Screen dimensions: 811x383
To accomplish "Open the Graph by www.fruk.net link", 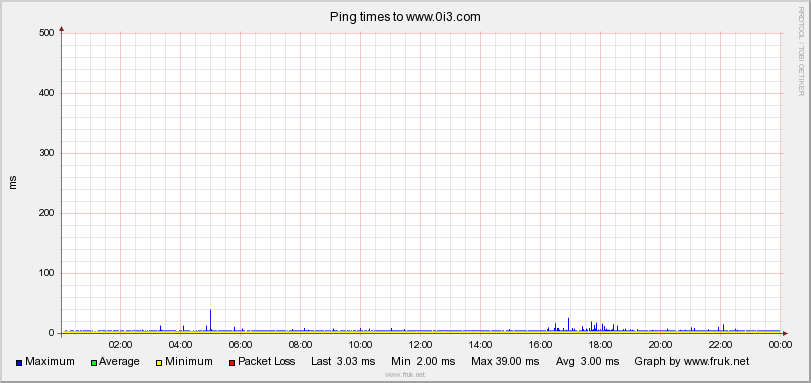I will 692,361.
